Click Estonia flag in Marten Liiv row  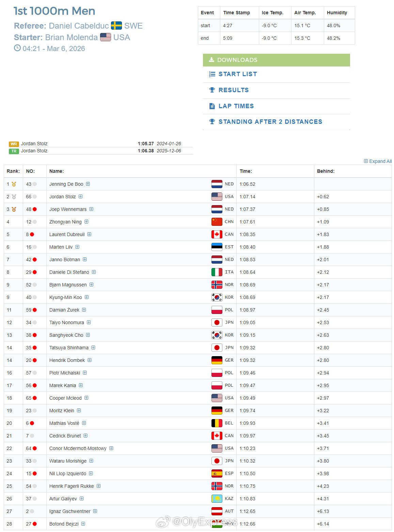217,247
